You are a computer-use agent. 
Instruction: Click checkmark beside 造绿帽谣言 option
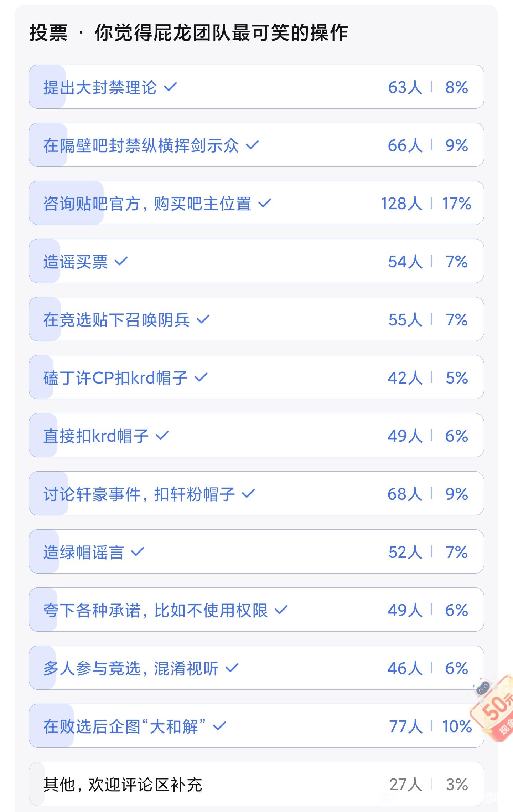[138, 552]
